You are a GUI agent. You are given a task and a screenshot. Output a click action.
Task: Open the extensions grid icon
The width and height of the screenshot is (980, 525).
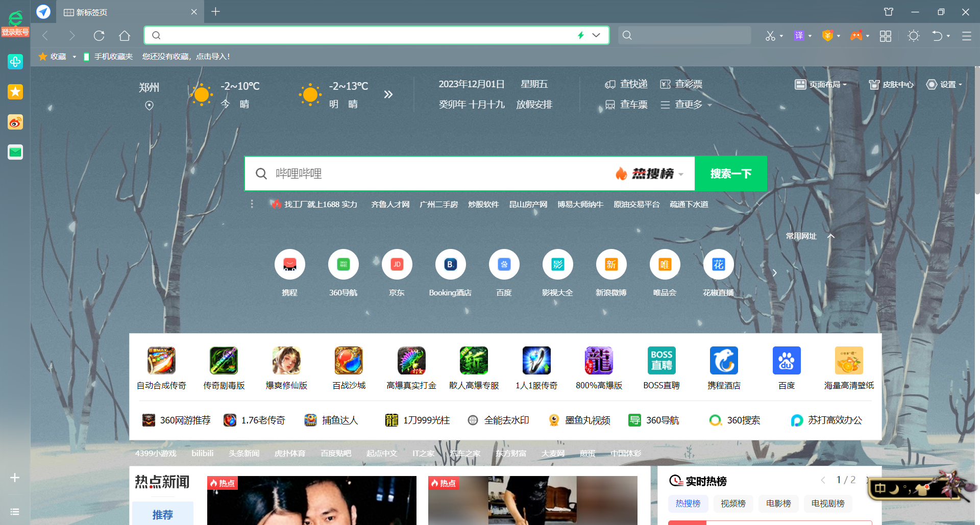click(886, 36)
